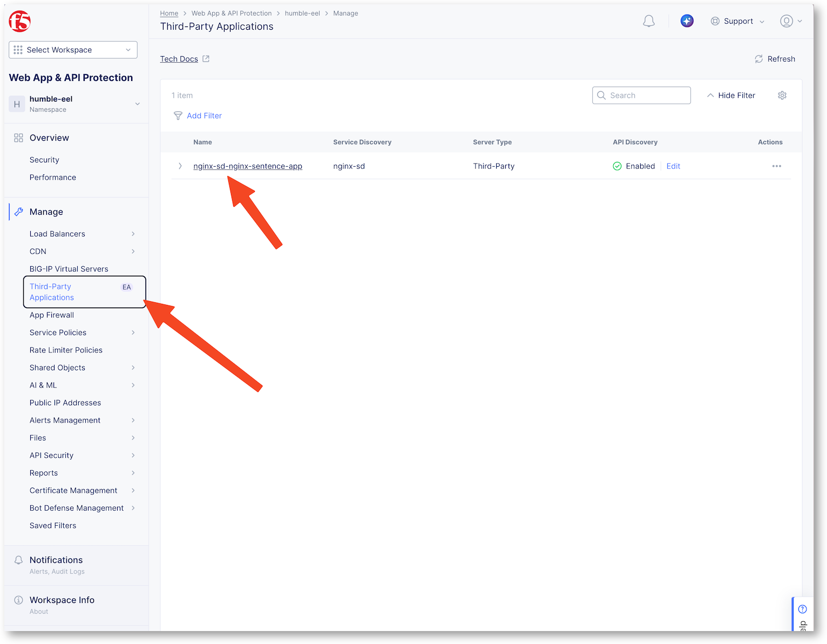The width and height of the screenshot is (827, 644).
Task: Open Performance under Overview
Action: (x=53, y=178)
